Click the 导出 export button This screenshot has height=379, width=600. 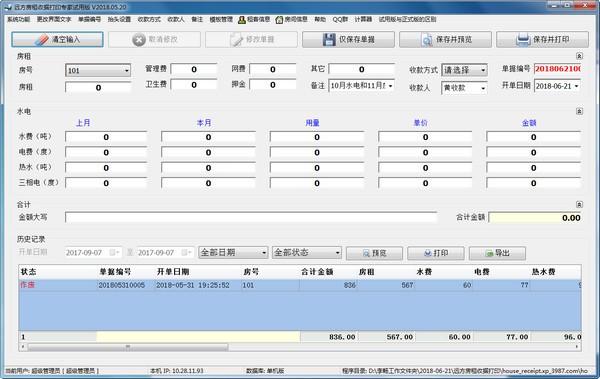point(497,253)
